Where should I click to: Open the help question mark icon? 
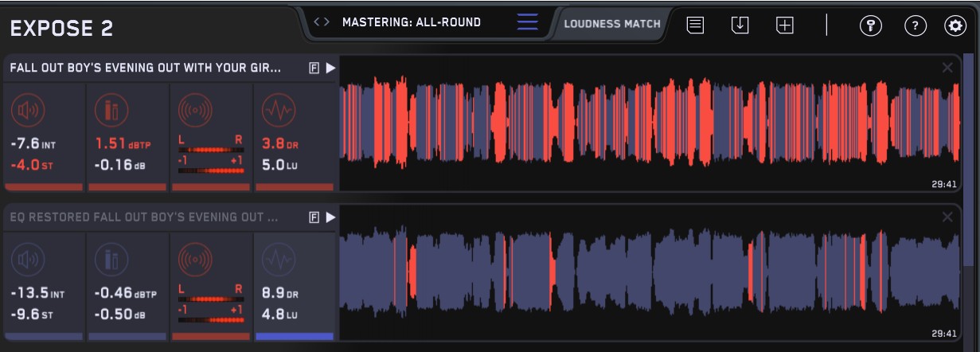coord(915,25)
